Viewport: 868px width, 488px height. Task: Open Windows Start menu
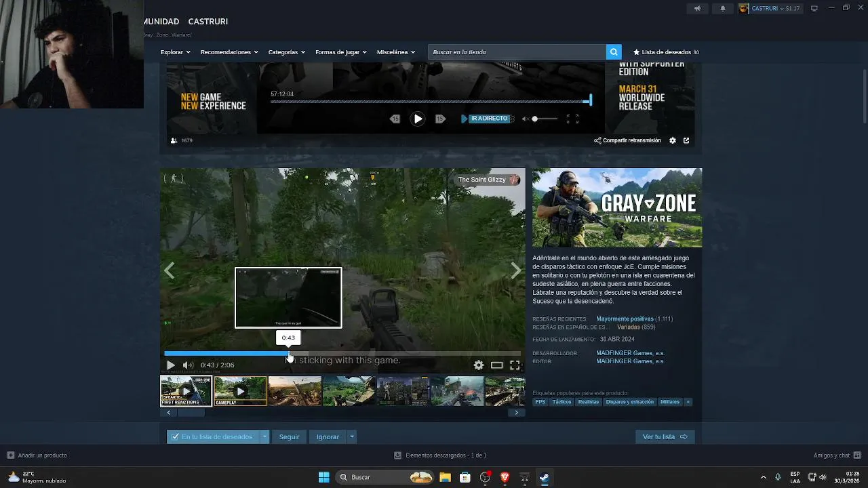point(324,477)
